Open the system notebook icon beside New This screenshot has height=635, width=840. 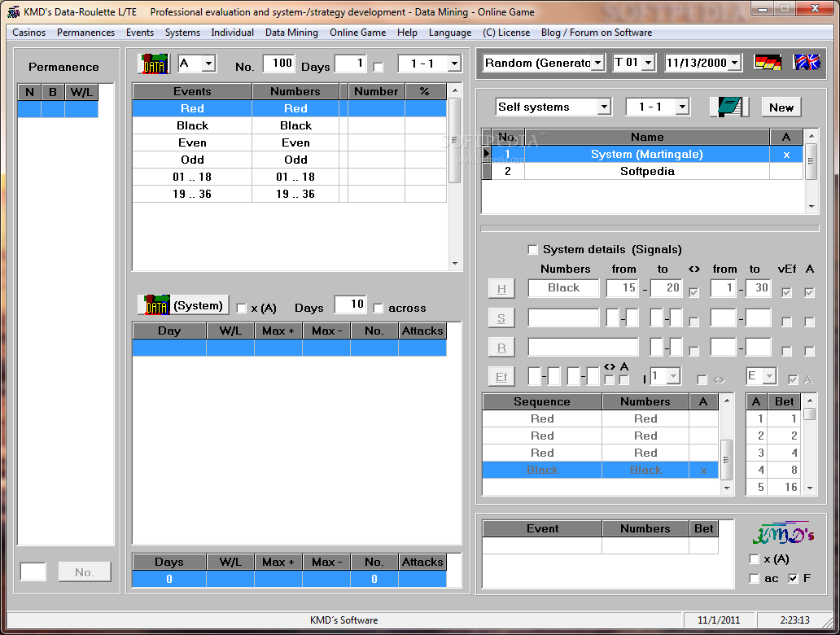729,107
